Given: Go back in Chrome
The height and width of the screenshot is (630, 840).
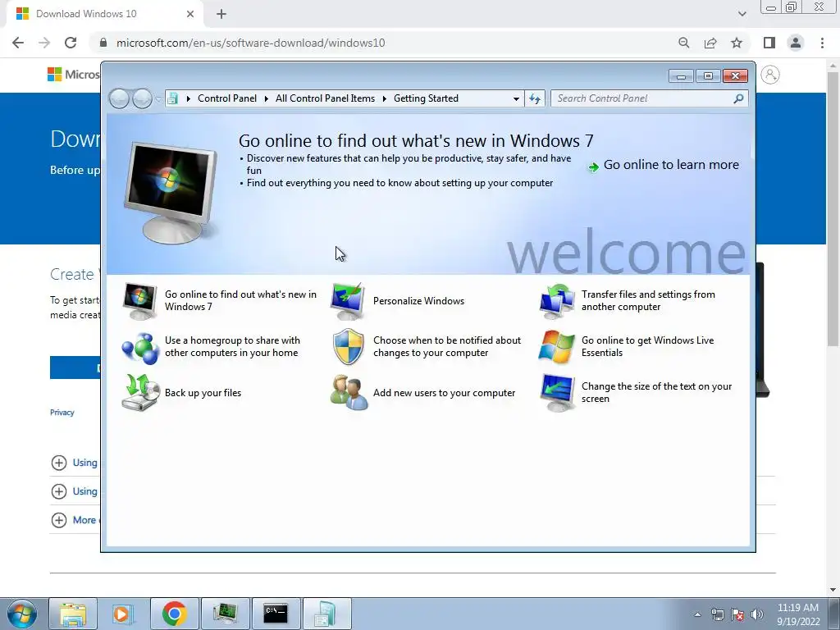Looking at the screenshot, I should (18, 43).
